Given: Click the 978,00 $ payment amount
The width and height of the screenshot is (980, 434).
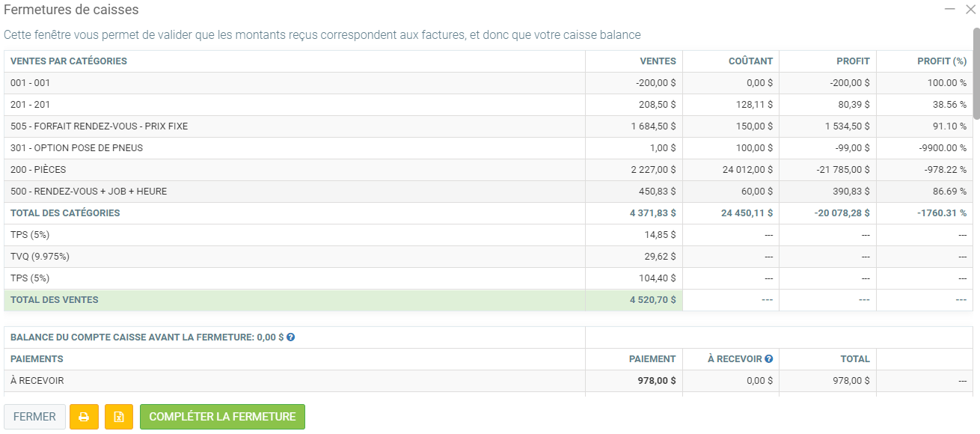Looking at the screenshot, I should (x=656, y=381).
